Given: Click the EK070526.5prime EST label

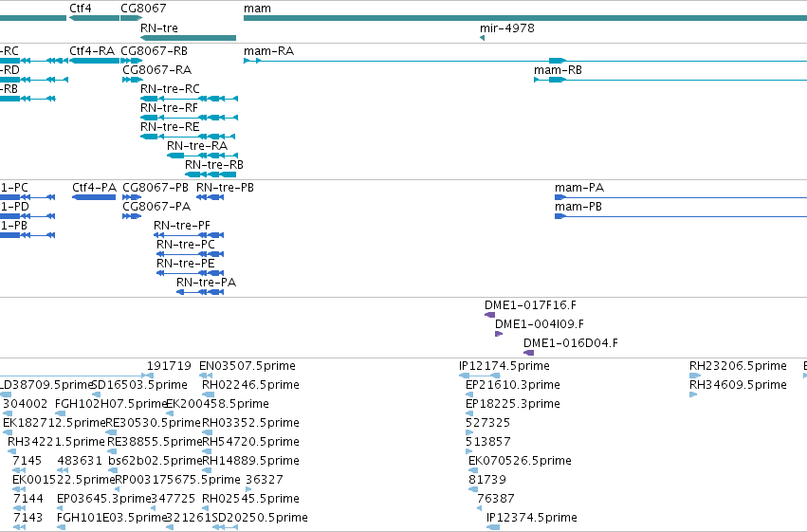Looking at the screenshot, I should tap(520, 461).
